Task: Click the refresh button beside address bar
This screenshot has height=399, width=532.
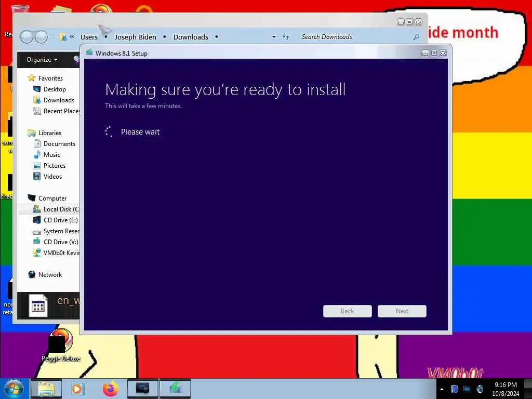Action: point(286,37)
